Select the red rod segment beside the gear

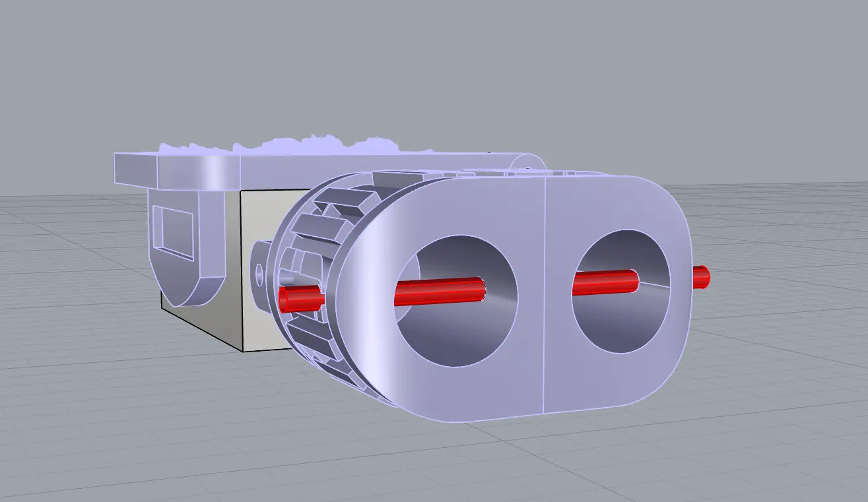tap(302, 299)
